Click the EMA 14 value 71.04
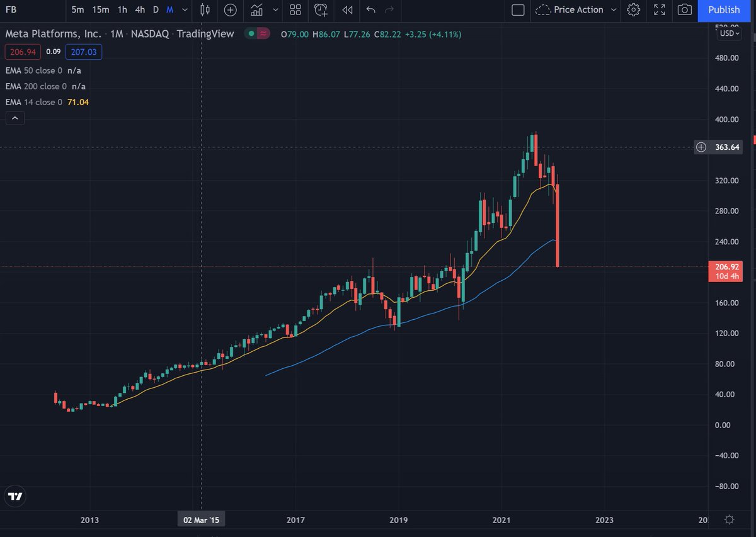The width and height of the screenshot is (756, 537). pos(78,102)
